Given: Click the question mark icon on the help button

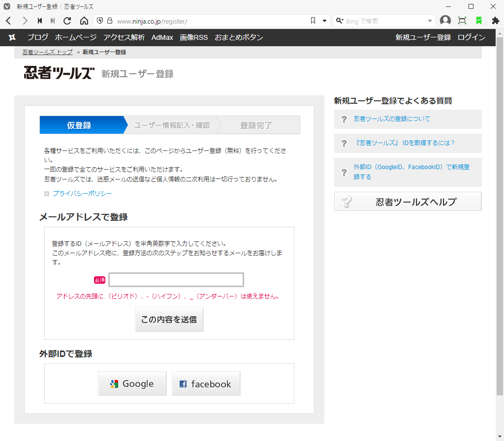Looking at the screenshot, I should (x=346, y=202).
